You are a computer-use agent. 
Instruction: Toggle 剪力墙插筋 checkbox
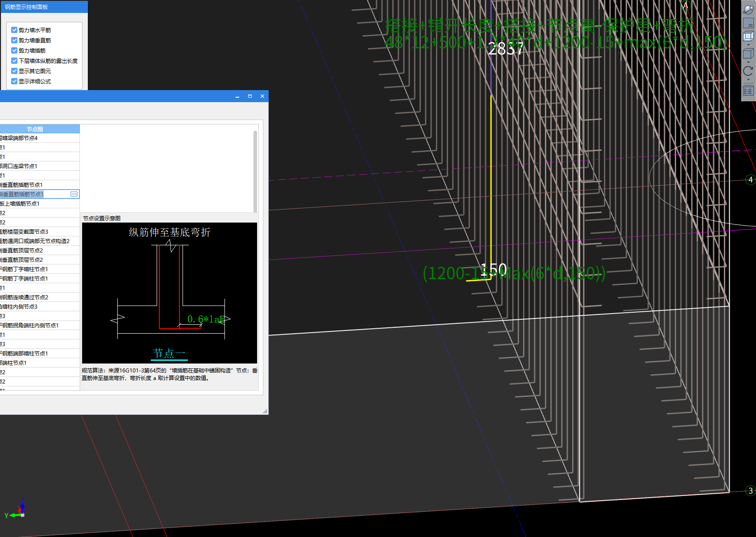pos(14,50)
